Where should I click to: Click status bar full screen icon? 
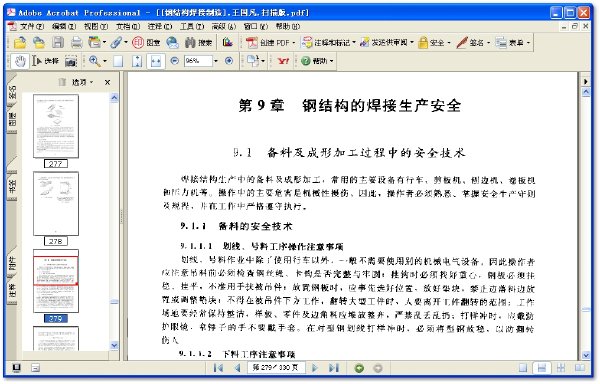point(16,368)
